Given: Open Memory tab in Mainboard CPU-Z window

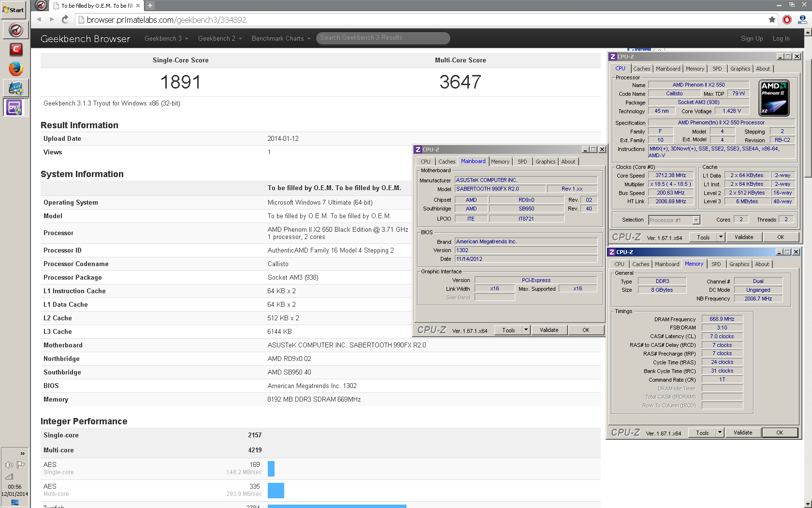Looking at the screenshot, I should (500, 162).
